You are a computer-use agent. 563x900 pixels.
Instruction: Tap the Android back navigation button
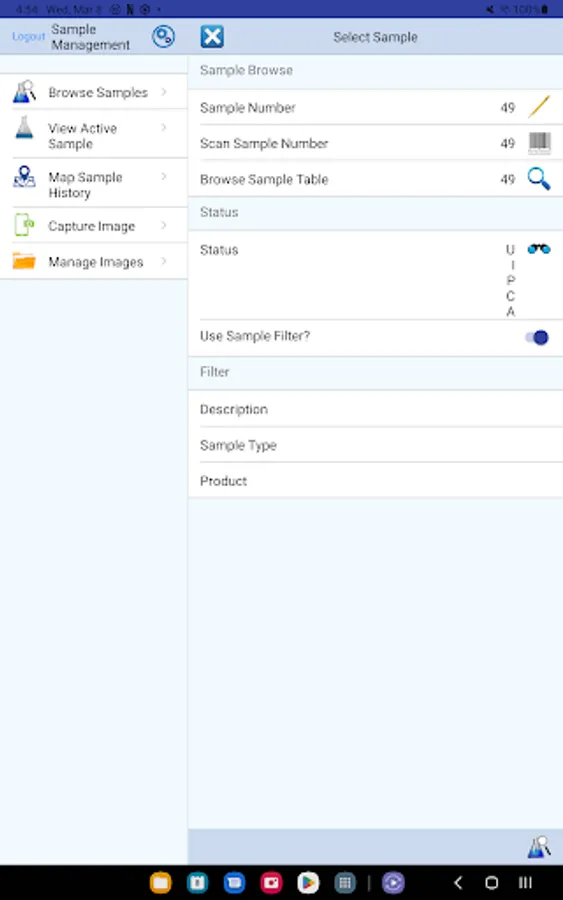(458, 883)
